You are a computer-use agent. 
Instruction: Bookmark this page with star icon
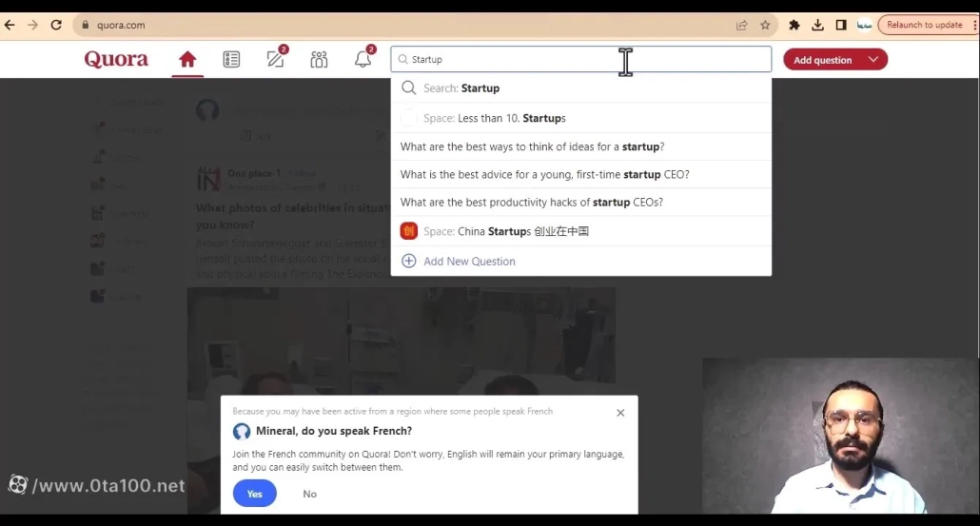765,25
